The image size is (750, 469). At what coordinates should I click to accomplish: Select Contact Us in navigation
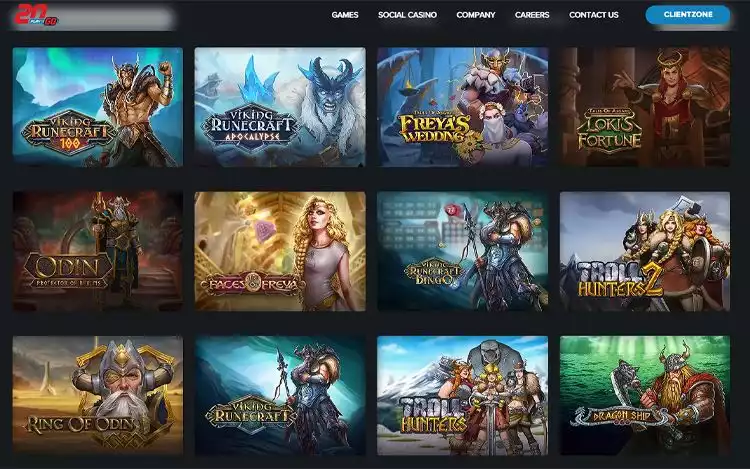(x=594, y=15)
